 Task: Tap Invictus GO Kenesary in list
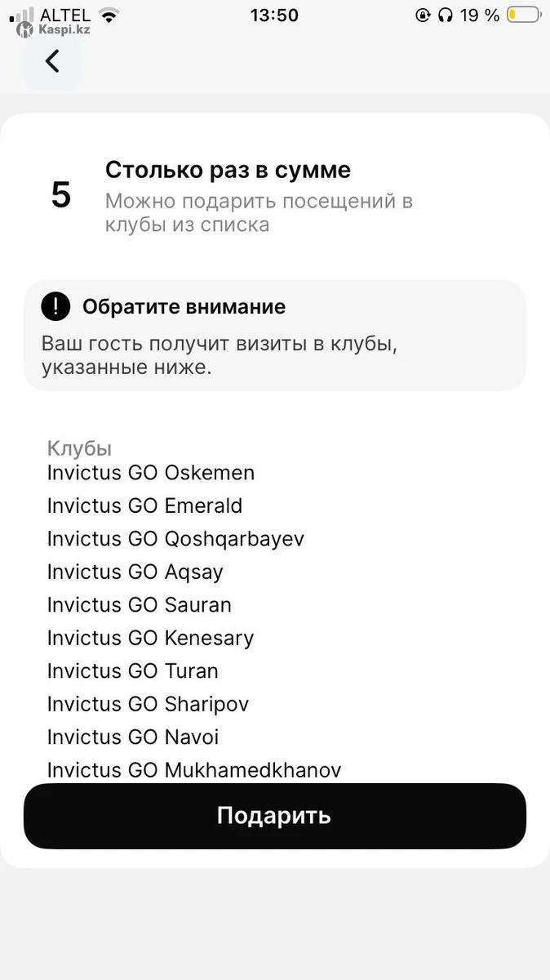click(x=150, y=638)
